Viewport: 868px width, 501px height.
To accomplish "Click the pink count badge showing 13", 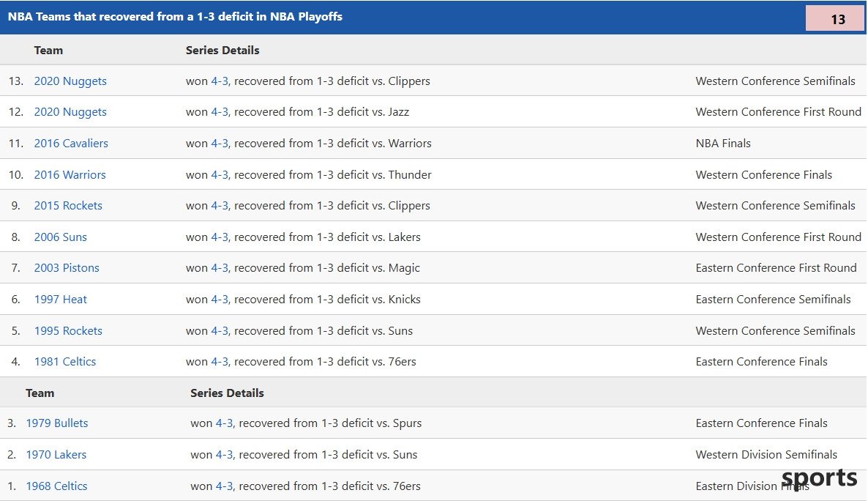I will pyautogui.click(x=834, y=18).
